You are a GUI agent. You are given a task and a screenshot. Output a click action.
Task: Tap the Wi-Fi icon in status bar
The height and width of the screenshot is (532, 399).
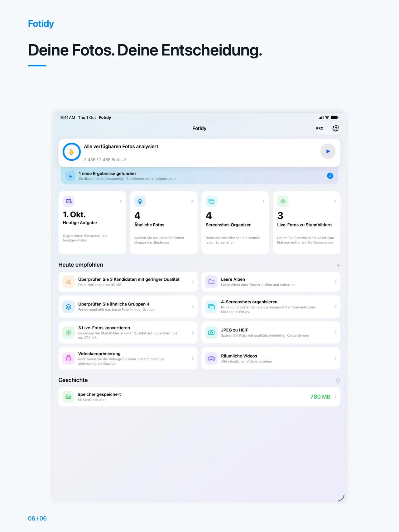tap(327, 118)
